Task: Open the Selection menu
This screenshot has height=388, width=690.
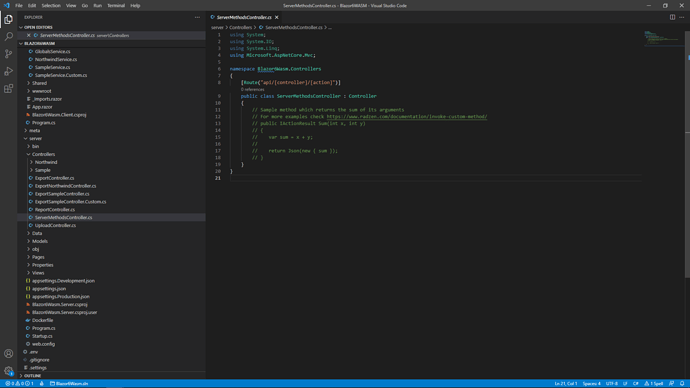Action: [x=51, y=6]
